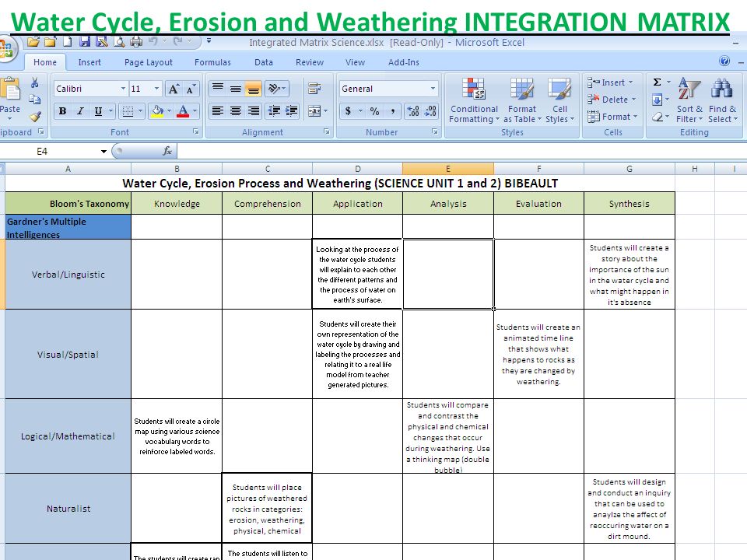The width and height of the screenshot is (747, 560).
Task: Switch to the Page Layout tab
Action: point(148,62)
